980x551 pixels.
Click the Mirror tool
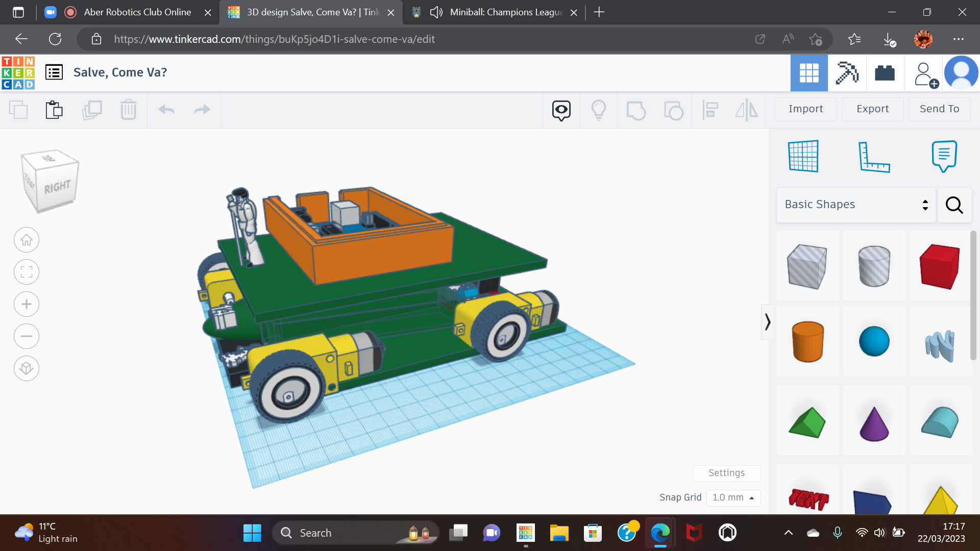pos(747,110)
